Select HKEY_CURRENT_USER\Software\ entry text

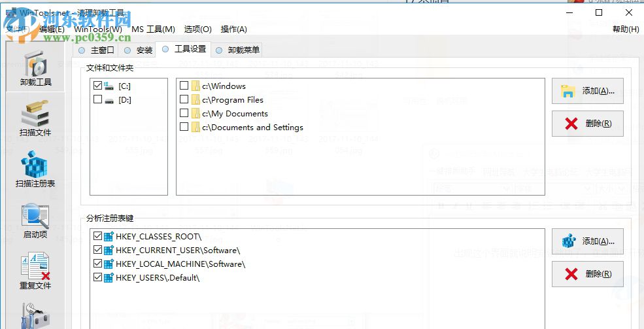(178, 250)
